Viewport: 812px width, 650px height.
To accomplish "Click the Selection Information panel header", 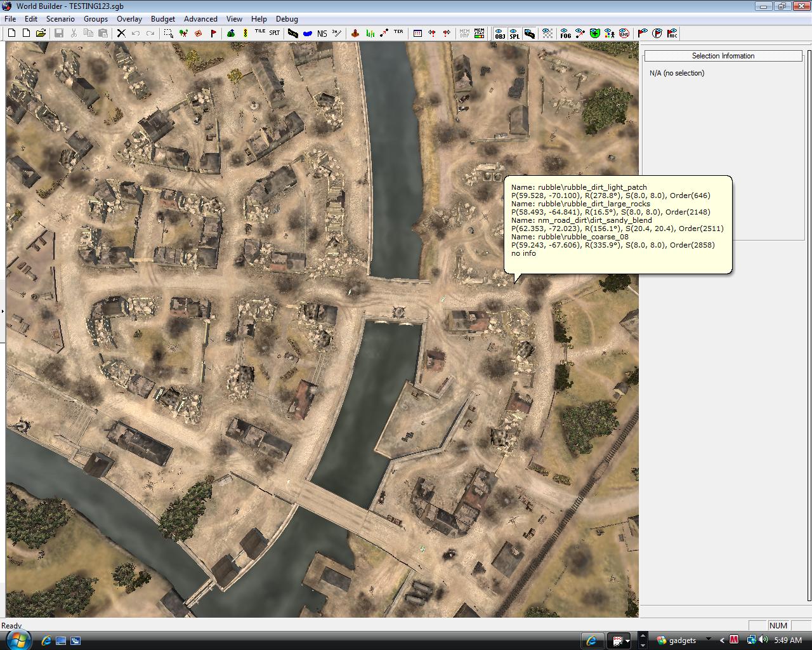I will click(x=723, y=56).
